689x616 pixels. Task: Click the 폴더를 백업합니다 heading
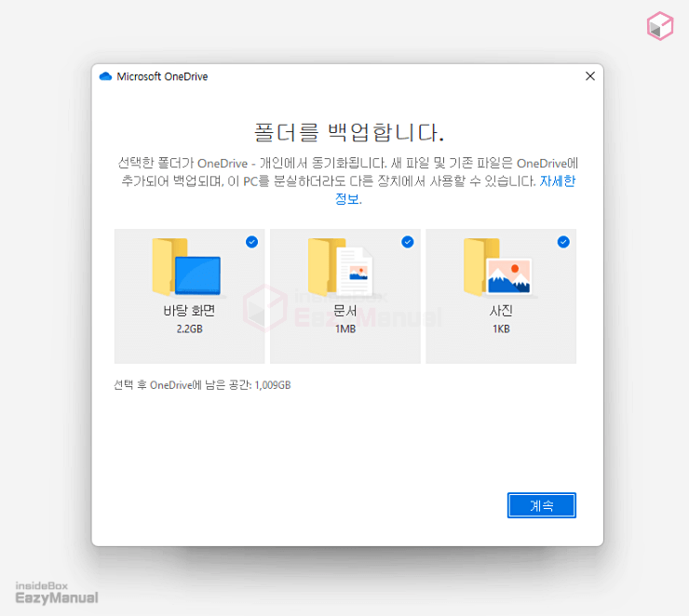pos(349,132)
